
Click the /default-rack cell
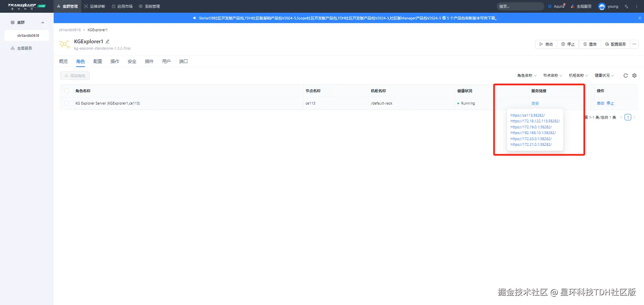(382, 103)
